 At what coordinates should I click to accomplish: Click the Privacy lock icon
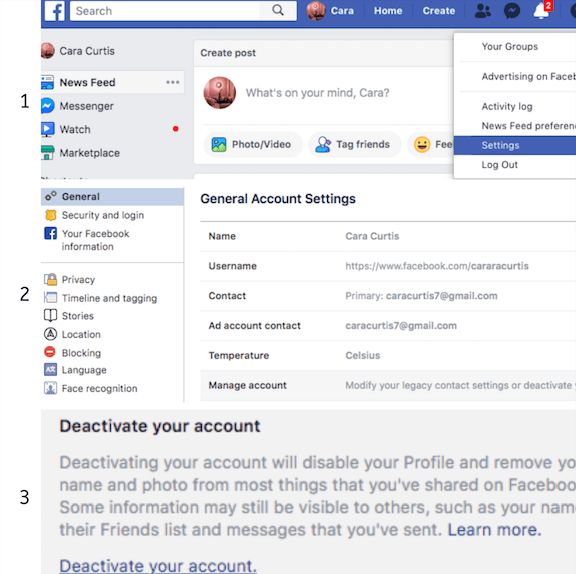[x=51, y=279]
